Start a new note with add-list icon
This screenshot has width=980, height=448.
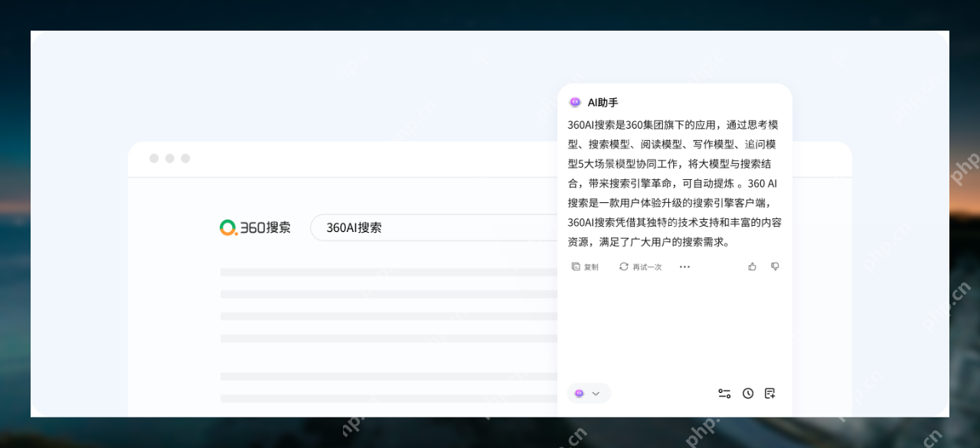pyautogui.click(x=770, y=393)
